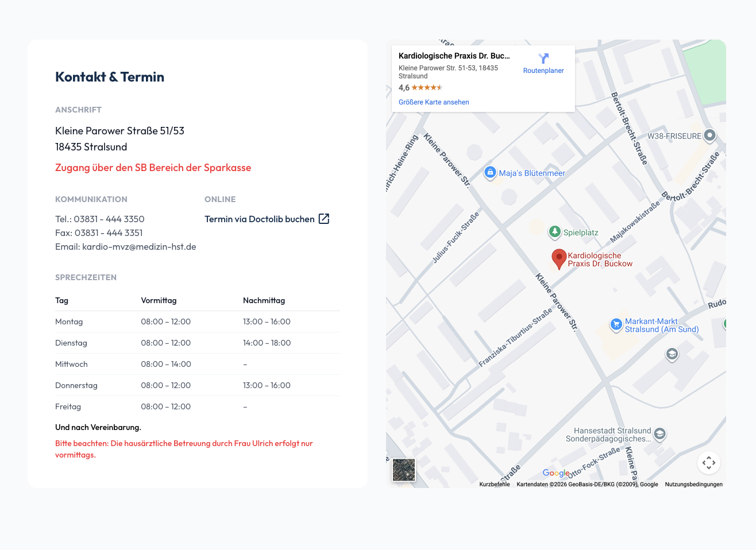The height and width of the screenshot is (550, 756).
Task: Click the red Kardiologische Praxis map pin
Action: pyautogui.click(x=558, y=258)
